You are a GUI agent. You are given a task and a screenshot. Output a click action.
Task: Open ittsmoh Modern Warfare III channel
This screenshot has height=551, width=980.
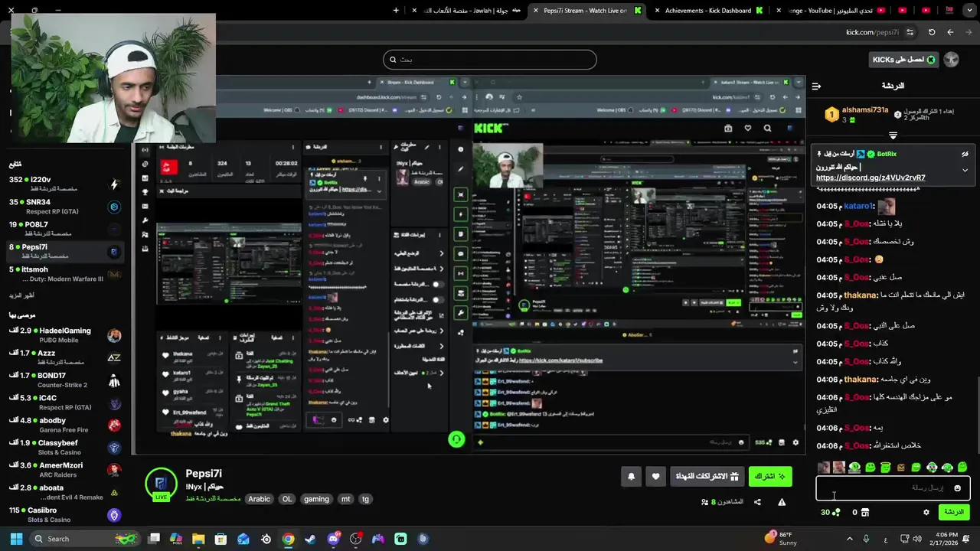tap(64, 273)
